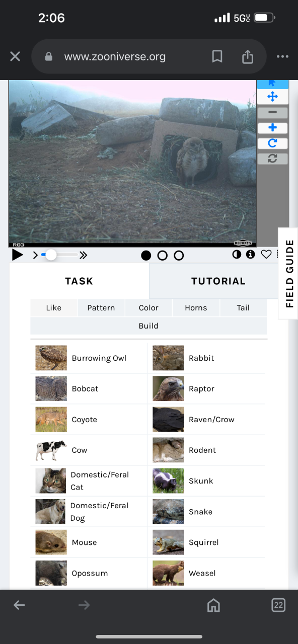
Task: Open the browser tabs counter
Action: [x=278, y=605]
